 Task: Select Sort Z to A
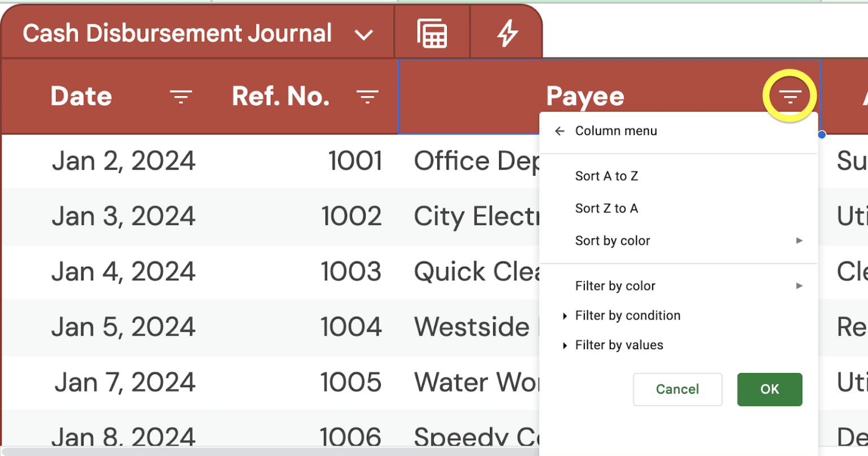click(606, 208)
